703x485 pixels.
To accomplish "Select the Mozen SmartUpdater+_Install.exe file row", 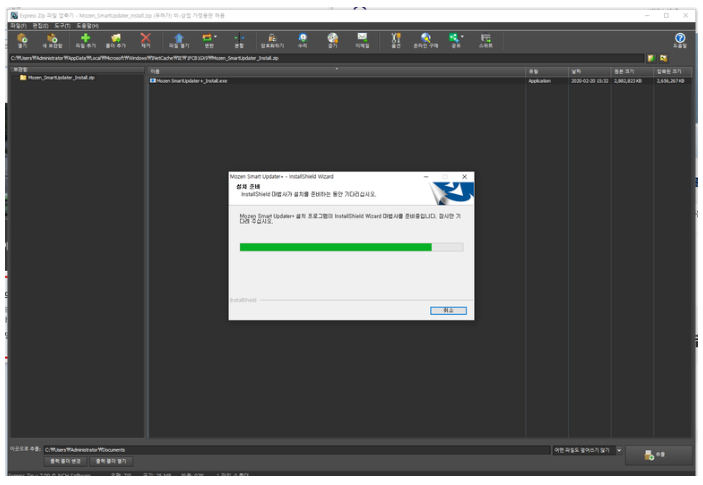I will (420, 81).
